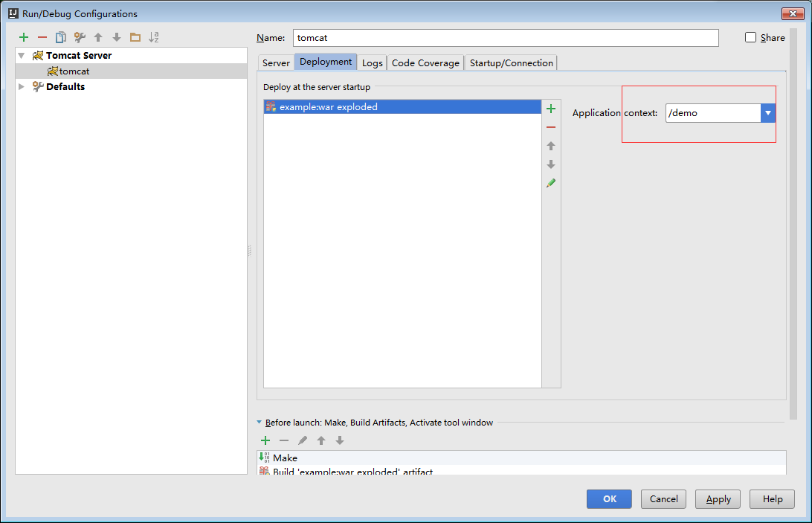Select the tomcat configuration in the tree

click(131, 71)
